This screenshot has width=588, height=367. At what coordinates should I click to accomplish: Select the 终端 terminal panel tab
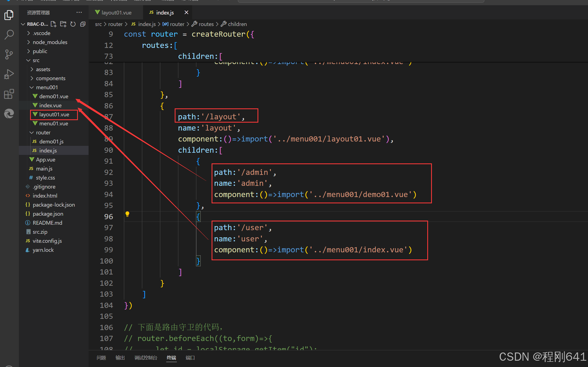pos(171,358)
